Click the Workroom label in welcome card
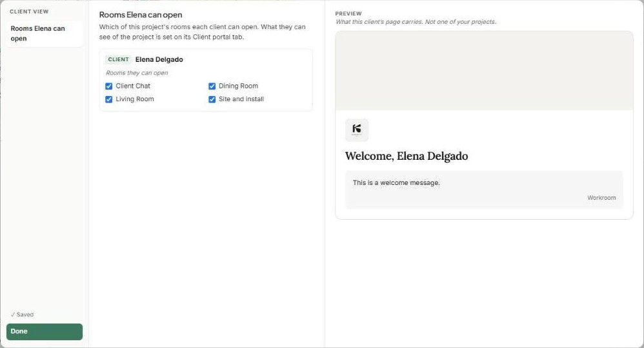This screenshot has width=644, height=348. pyautogui.click(x=601, y=198)
